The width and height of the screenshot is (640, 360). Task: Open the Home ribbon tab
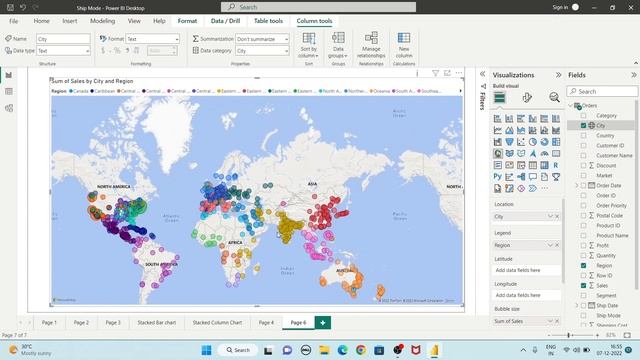[42, 21]
